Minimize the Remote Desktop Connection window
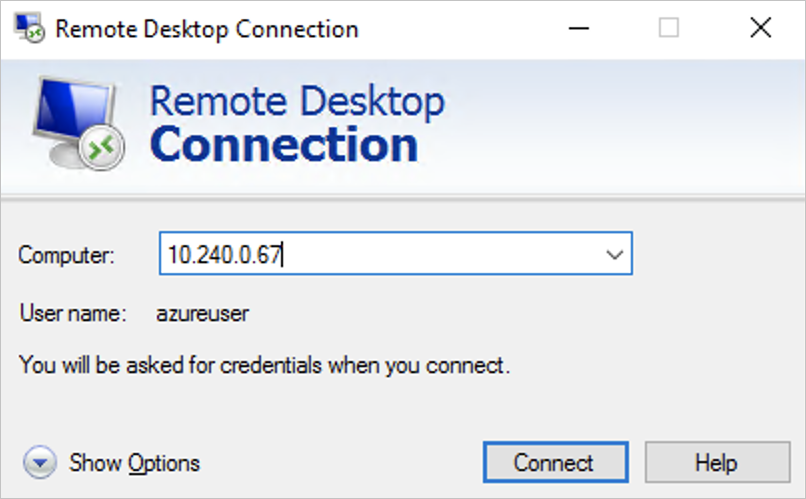 (x=577, y=28)
